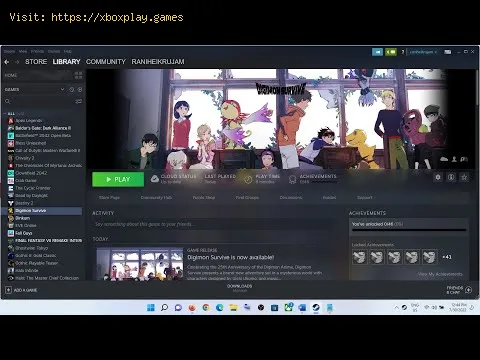Click the Achievements ribbon icon
Screen dimensions: 480x360
click(x=292, y=179)
